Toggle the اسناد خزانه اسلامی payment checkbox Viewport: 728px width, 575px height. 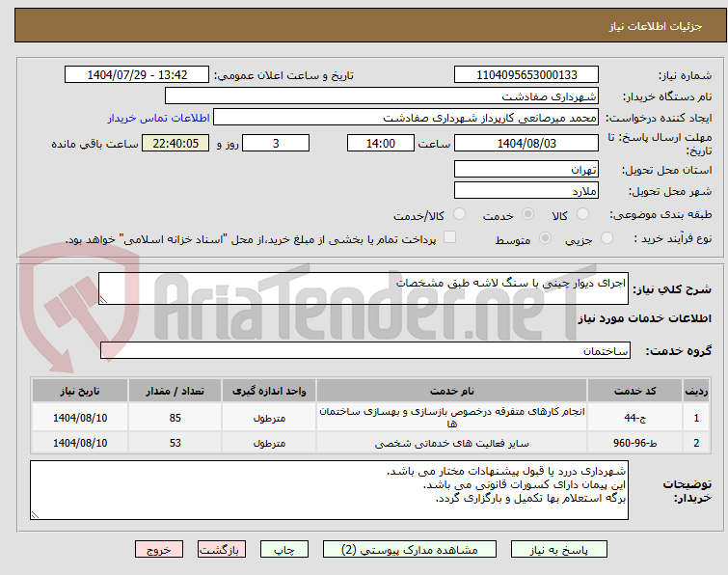point(449,237)
